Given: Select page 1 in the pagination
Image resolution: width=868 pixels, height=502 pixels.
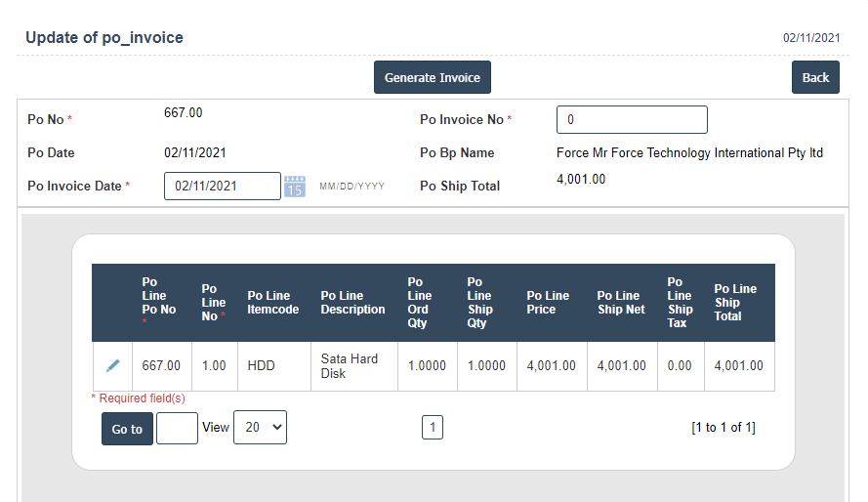Looking at the screenshot, I should tap(433, 427).
